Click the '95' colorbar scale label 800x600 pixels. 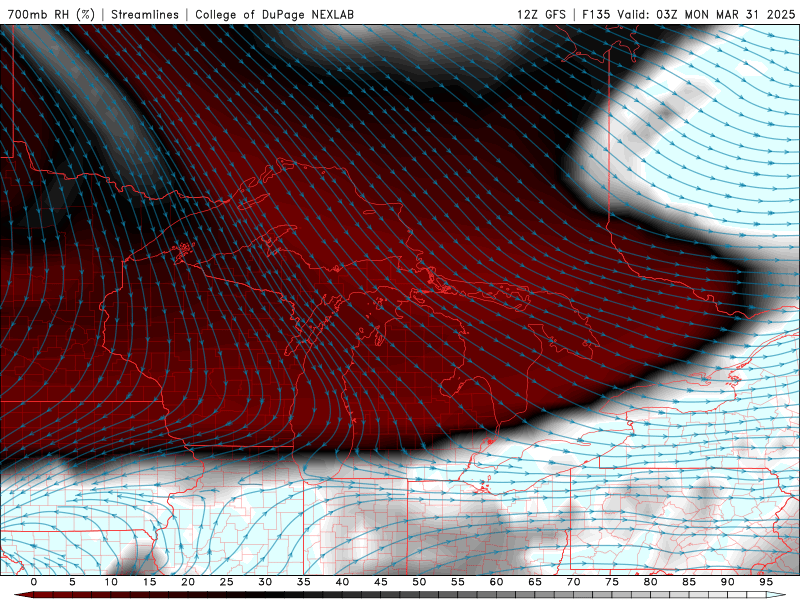pos(766,582)
